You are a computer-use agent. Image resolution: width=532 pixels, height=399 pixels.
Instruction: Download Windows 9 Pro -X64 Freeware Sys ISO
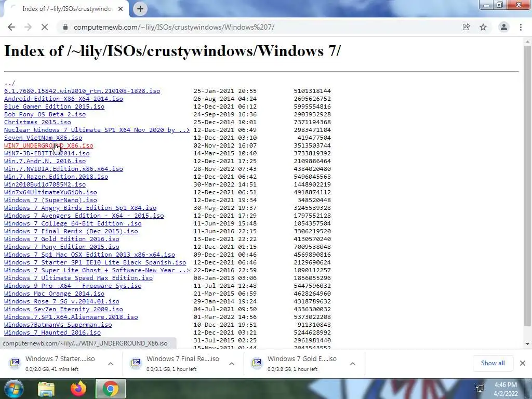coord(73,286)
